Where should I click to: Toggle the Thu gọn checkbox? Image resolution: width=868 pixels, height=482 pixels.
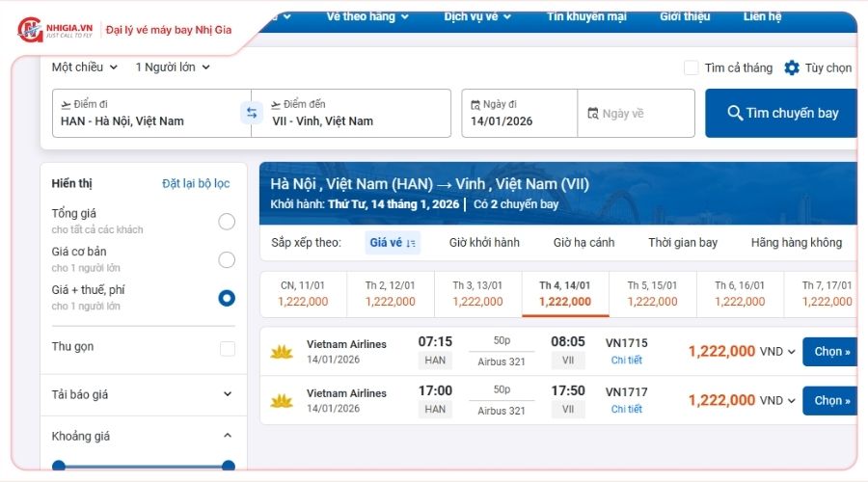[x=228, y=348]
